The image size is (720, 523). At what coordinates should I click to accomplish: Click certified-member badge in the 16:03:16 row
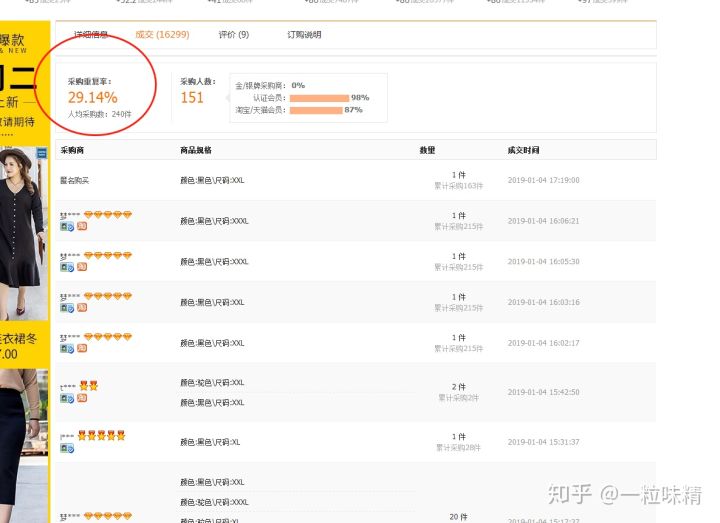[67, 308]
